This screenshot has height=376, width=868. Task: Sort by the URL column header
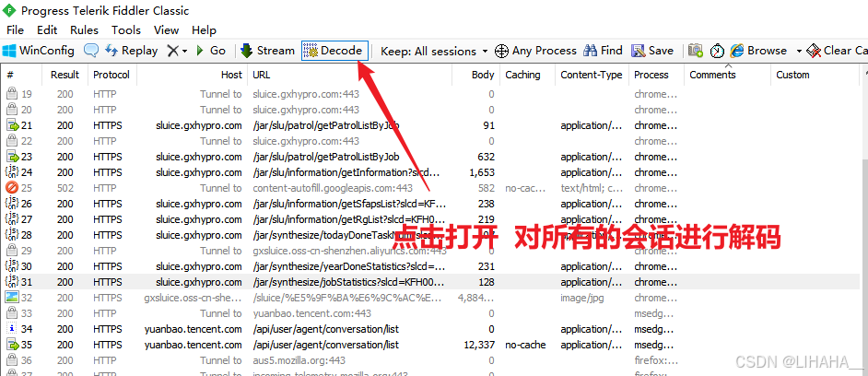tap(350, 75)
